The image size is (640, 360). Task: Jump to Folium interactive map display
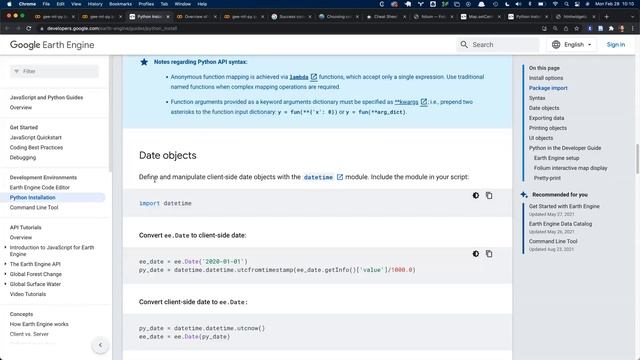click(571, 168)
